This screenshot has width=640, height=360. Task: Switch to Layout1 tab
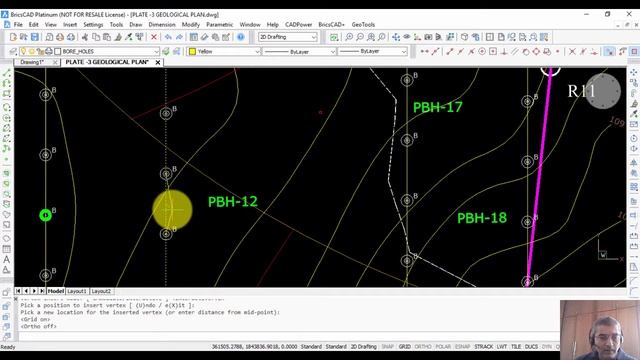(77, 291)
